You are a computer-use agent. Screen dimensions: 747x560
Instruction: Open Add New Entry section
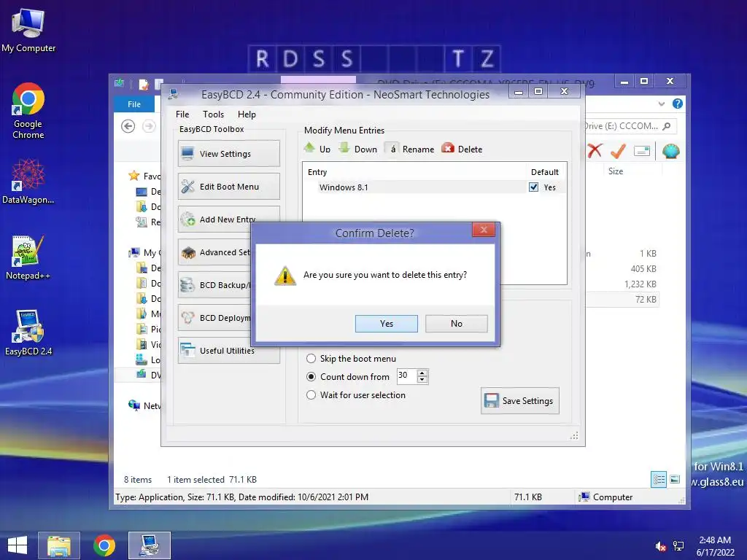click(x=228, y=219)
